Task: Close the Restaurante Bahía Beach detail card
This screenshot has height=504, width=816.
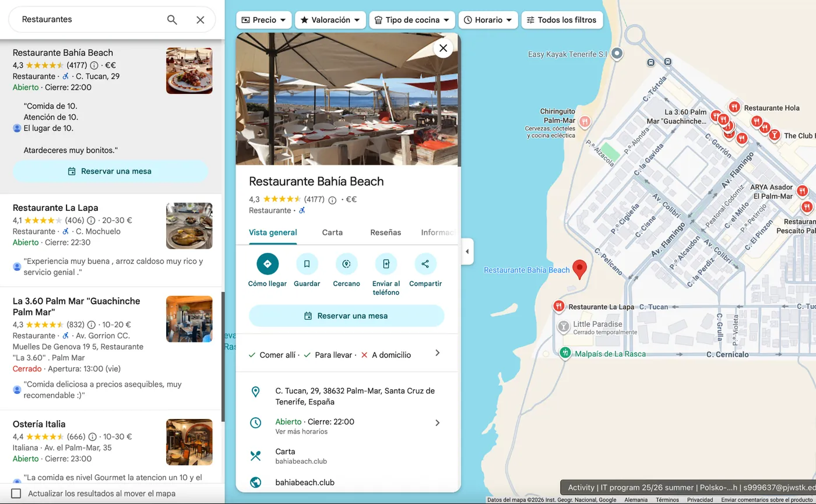Action: 443,48
